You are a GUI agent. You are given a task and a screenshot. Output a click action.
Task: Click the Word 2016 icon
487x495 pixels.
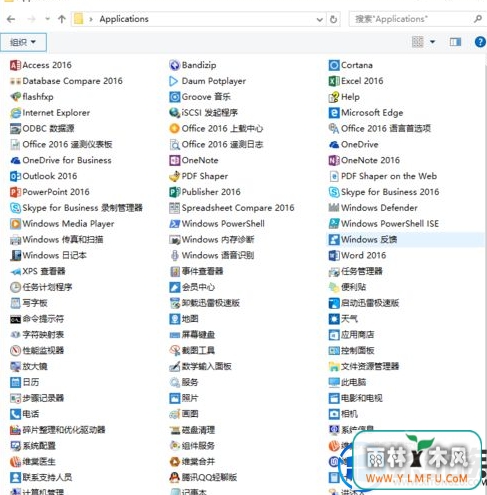click(x=334, y=256)
